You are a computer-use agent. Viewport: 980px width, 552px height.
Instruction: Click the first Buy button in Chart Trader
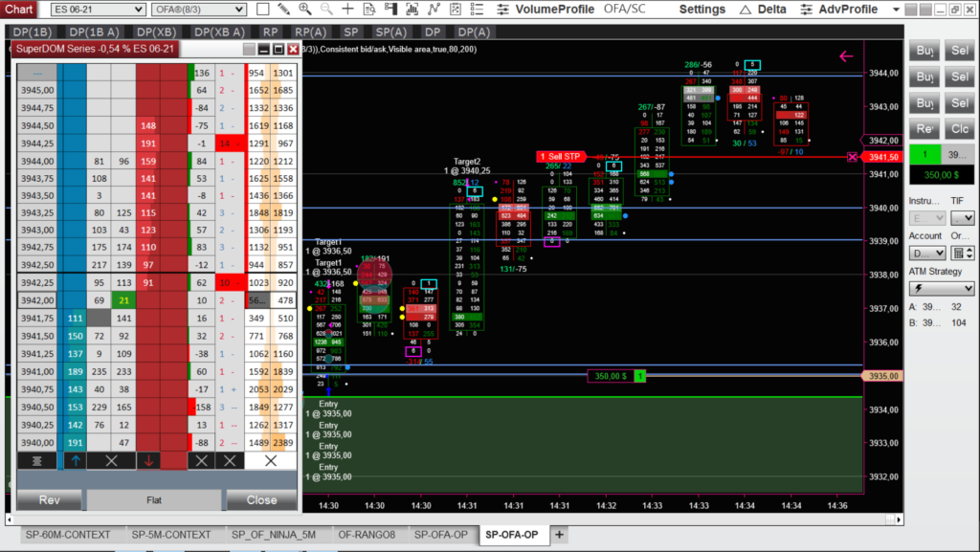point(924,51)
